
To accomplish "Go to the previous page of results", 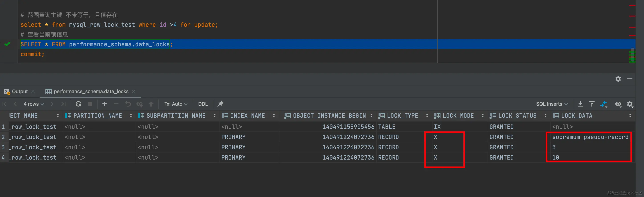I will pos(15,104).
